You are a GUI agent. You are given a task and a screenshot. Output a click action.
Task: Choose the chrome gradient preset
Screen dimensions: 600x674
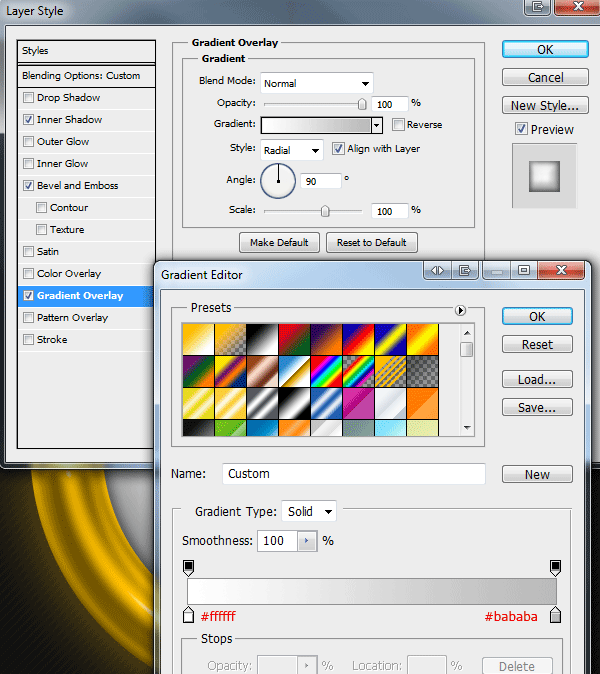point(294,371)
